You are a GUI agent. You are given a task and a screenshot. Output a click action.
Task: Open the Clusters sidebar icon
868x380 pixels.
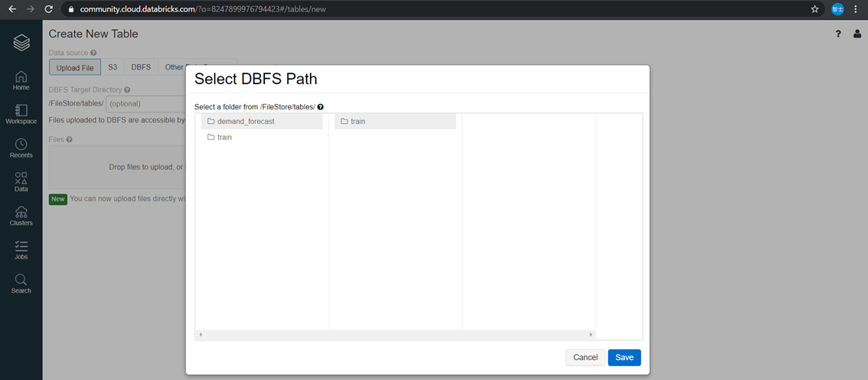[21, 216]
